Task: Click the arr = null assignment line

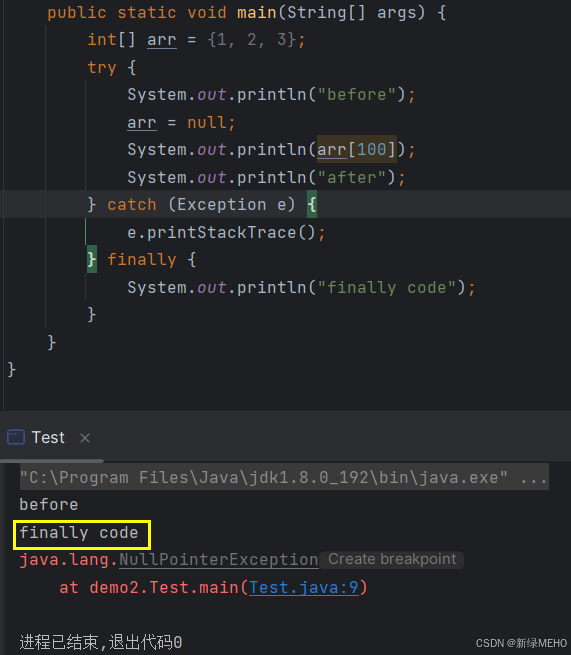Action: (181, 122)
